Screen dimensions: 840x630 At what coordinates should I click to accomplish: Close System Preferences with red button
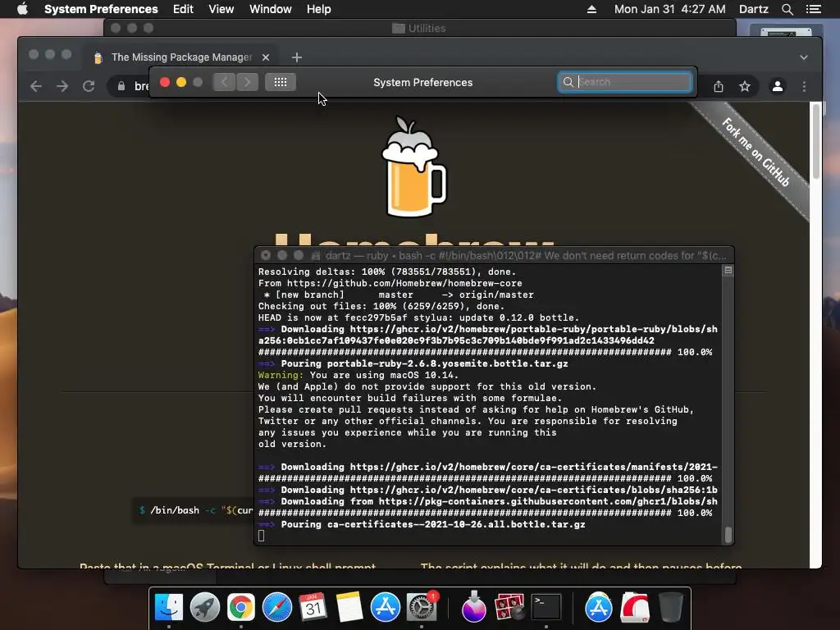[165, 82]
